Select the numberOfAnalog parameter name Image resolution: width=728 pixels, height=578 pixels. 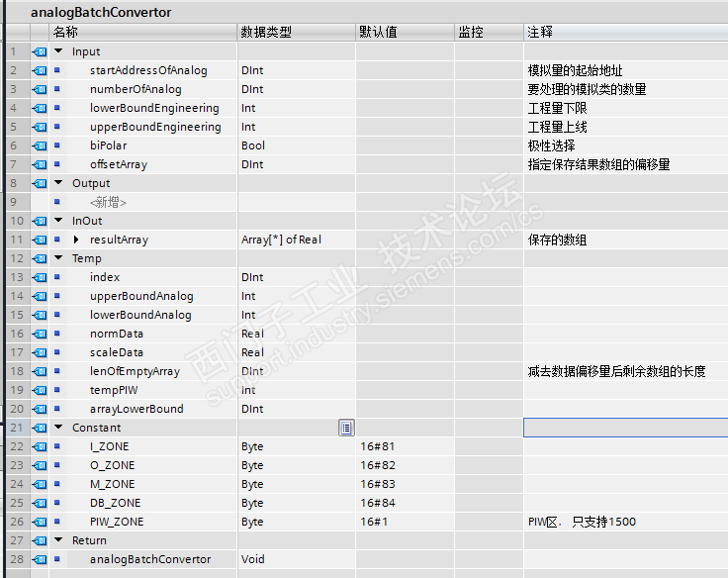136,89
